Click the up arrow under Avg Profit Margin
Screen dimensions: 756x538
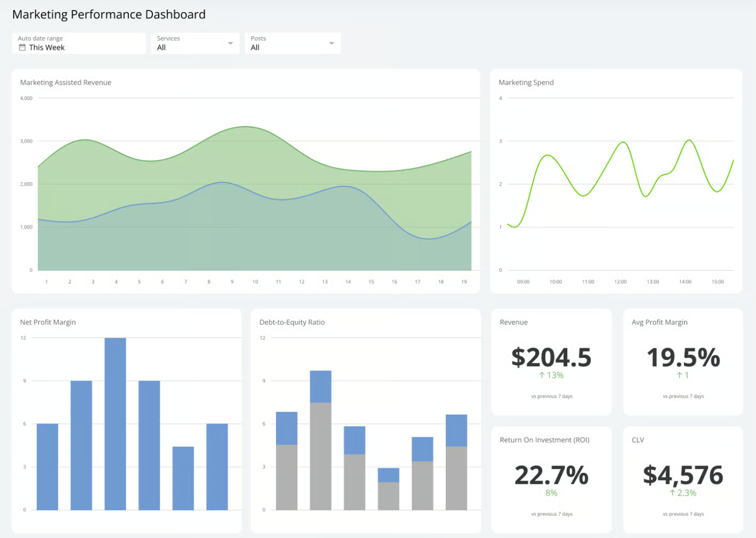[x=679, y=375]
